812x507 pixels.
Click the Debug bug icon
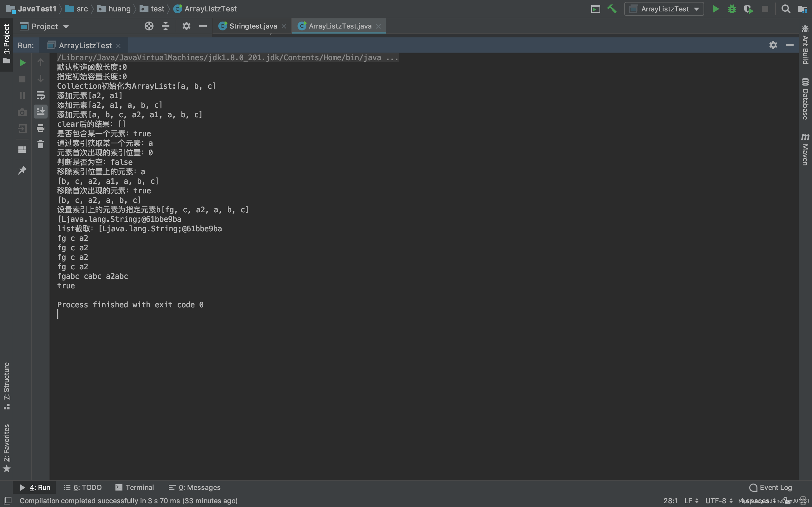point(732,9)
